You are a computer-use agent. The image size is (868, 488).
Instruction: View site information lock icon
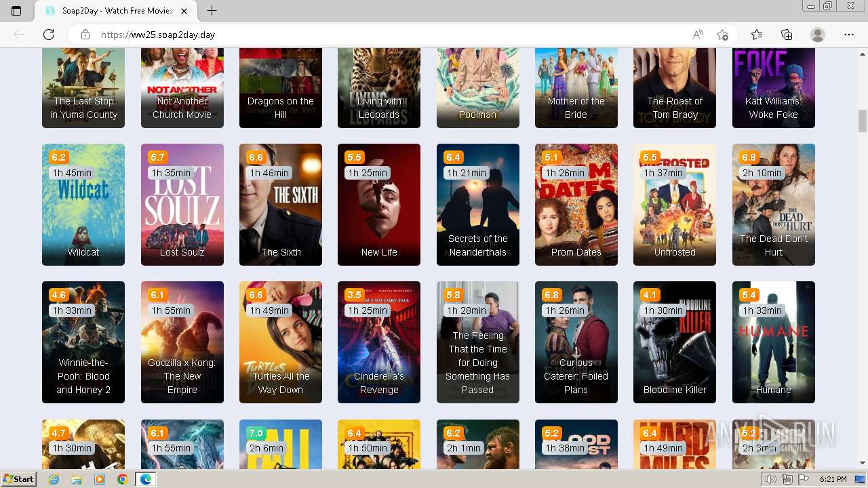tap(85, 35)
